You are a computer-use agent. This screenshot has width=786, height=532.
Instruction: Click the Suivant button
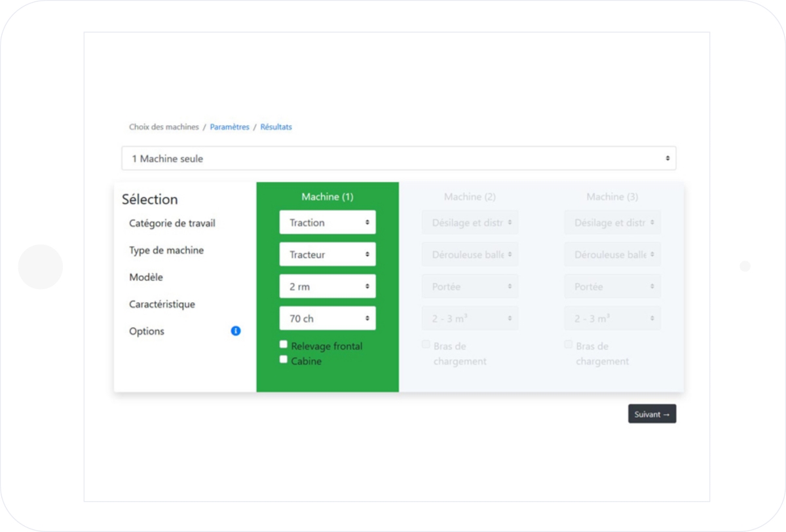coord(652,414)
